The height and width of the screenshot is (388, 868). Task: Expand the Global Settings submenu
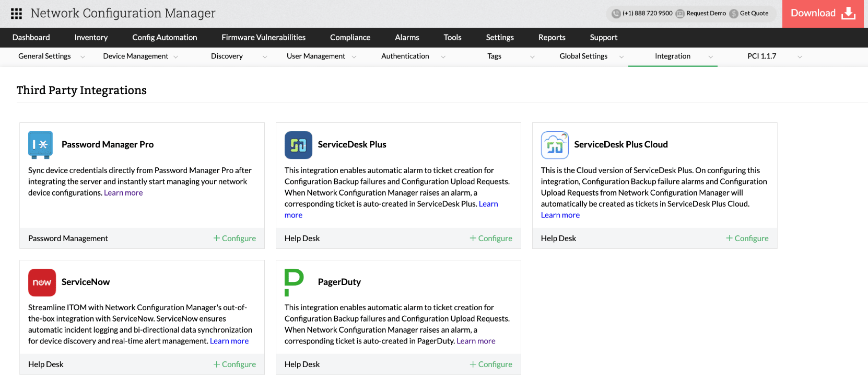[621, 57]
